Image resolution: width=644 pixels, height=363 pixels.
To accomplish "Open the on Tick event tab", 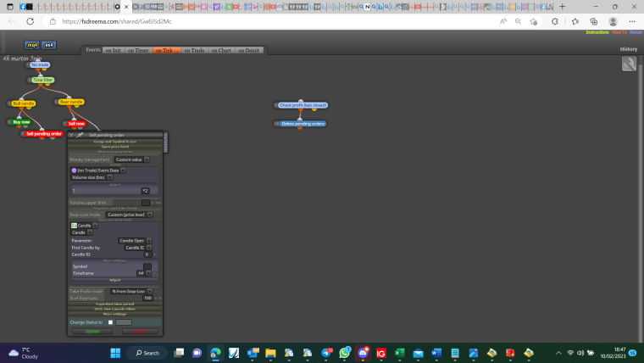I will coord(166,50).
